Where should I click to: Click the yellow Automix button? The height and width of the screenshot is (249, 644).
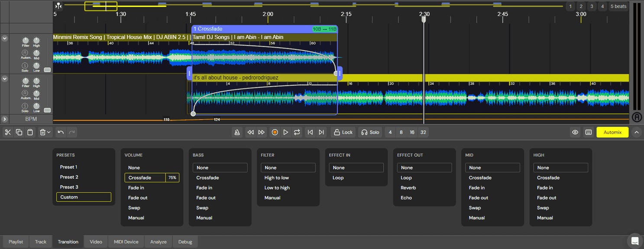click(x=612, y=133)
